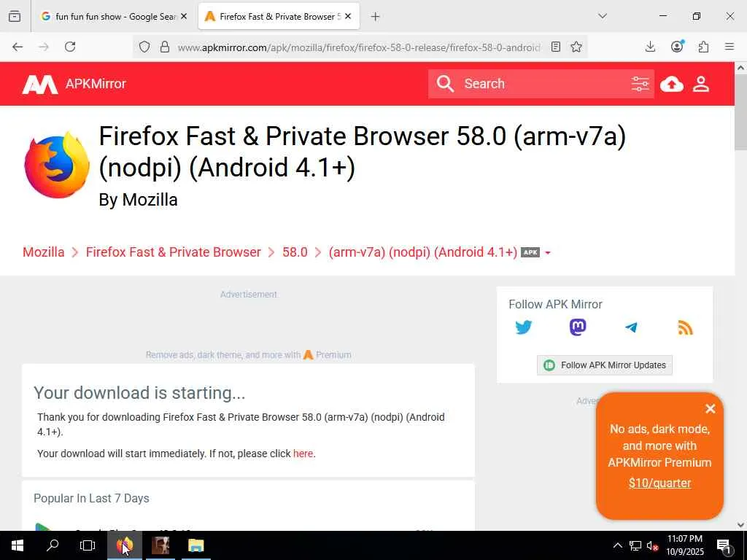Reload the current page
The width and height of the screenshot is (747, 560).
pos(70,47)
